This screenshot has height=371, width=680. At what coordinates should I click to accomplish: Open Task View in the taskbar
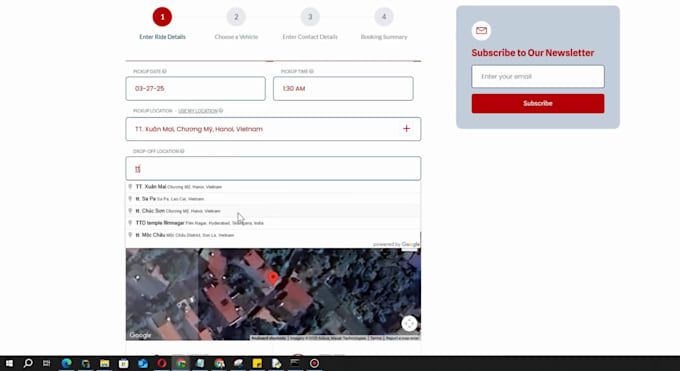(x=47, y=363)
